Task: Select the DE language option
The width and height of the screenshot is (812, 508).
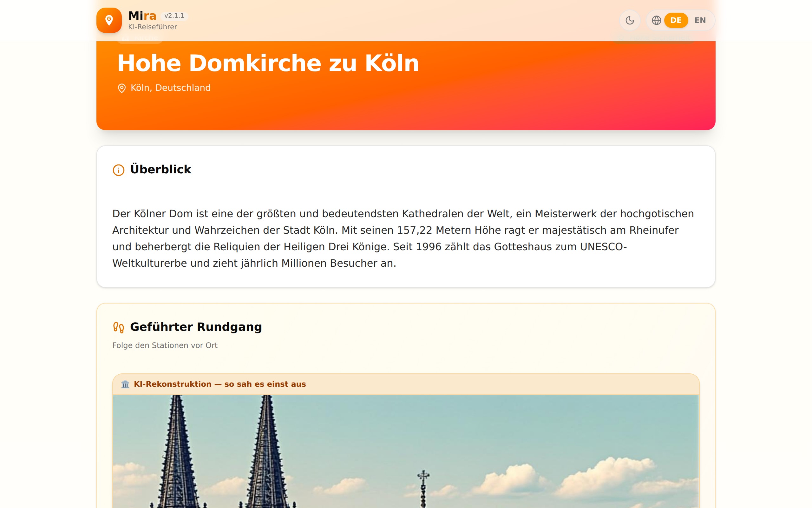Action: [676, 20]
